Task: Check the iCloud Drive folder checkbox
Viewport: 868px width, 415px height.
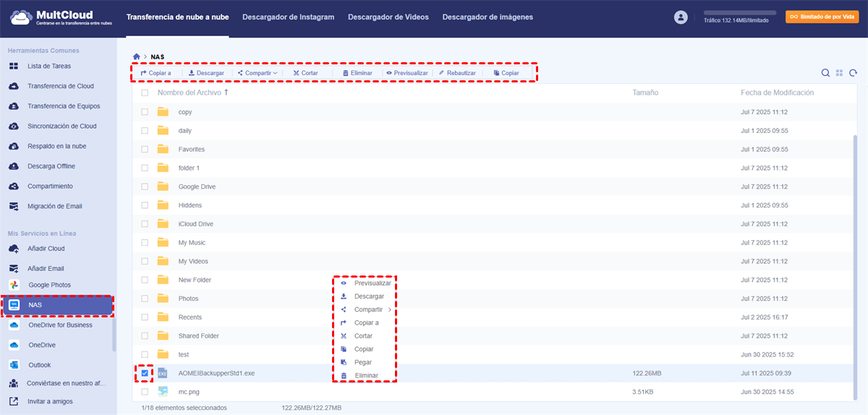Action: click(145, 224)
